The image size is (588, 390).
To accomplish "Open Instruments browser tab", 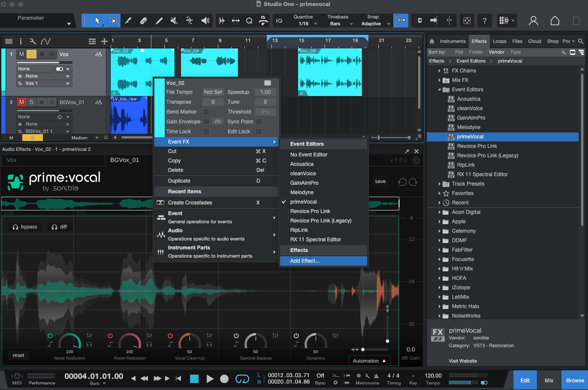I will pos(452,41).
